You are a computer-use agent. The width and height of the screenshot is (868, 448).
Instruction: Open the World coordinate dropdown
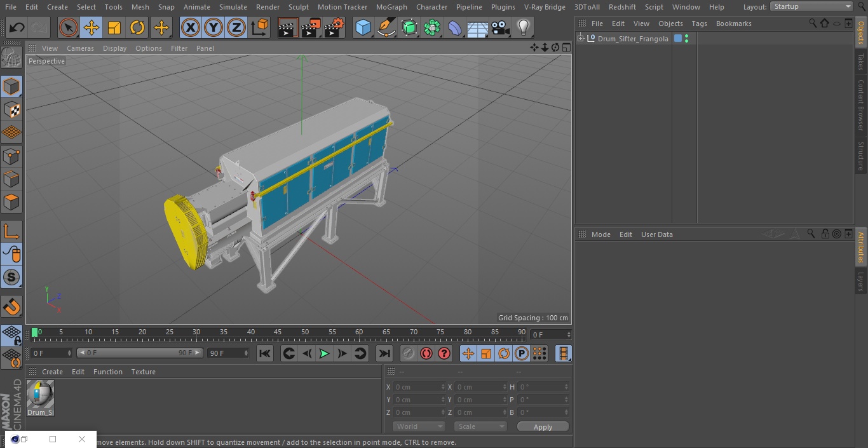pos(419,426)
